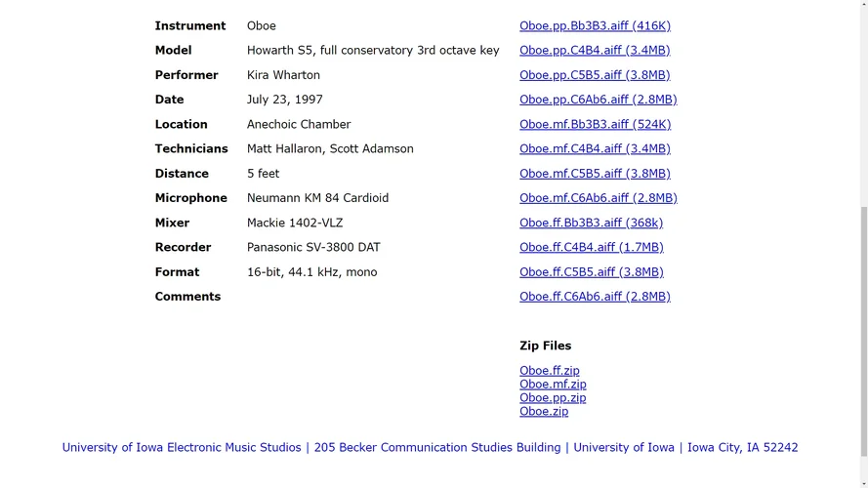Viewport: 868px width, 488px height.
Task: Click the page's vertical scrollbar thumb
Action: click(861, 332)
